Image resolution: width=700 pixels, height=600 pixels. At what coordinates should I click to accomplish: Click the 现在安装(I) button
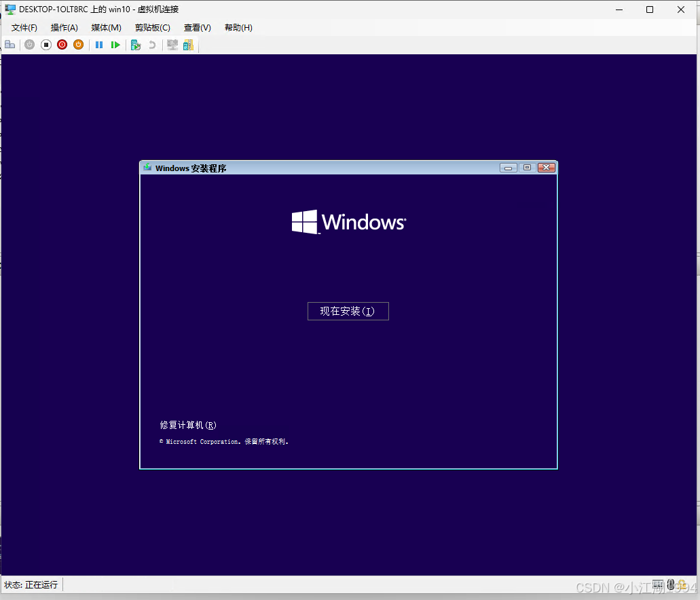(x=348, y=311)
